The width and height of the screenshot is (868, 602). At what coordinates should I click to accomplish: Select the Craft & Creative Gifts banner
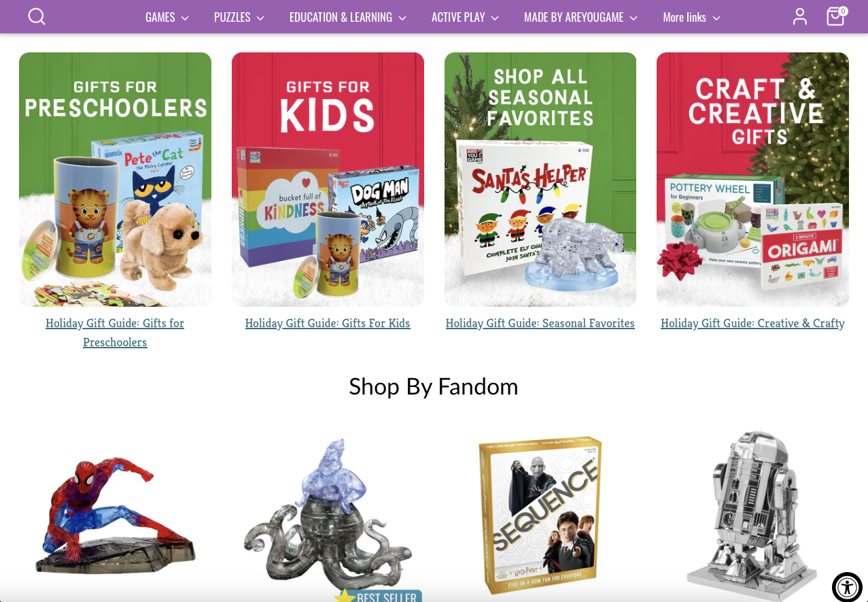(x=752, y=180)
